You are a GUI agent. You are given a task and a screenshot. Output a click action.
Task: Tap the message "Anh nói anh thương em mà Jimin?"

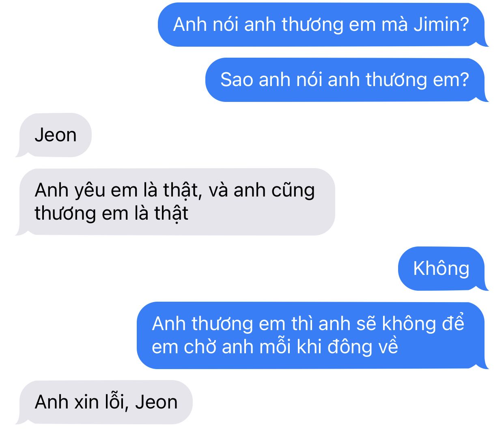321,25
